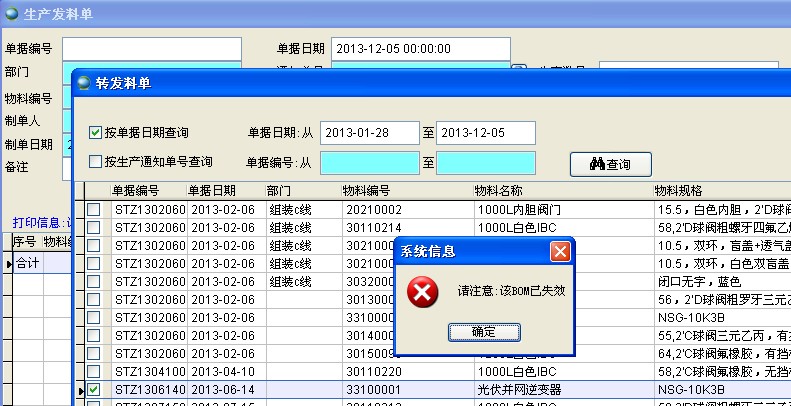Enable the 按生产通知单号查询 checkbox

[x=96, y=161]
